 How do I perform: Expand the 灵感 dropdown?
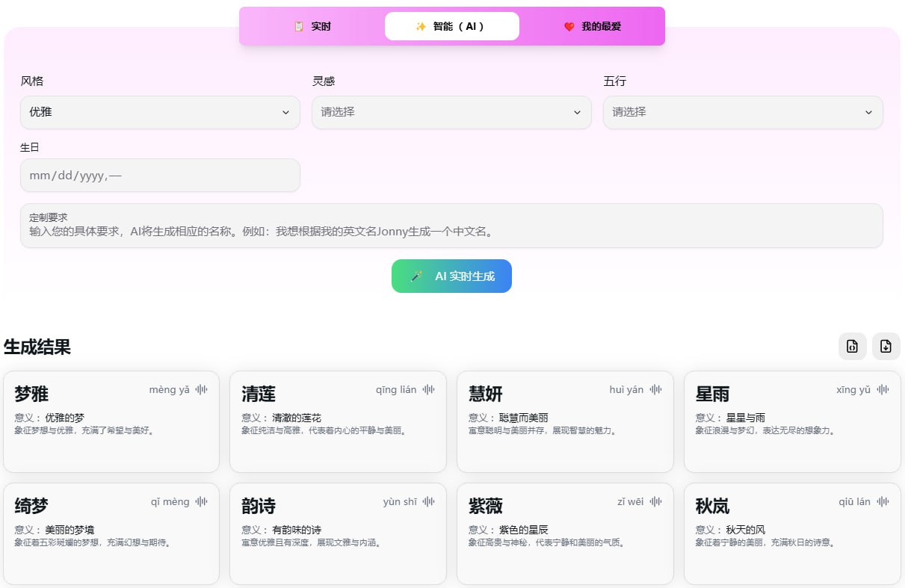click(451, 112)
